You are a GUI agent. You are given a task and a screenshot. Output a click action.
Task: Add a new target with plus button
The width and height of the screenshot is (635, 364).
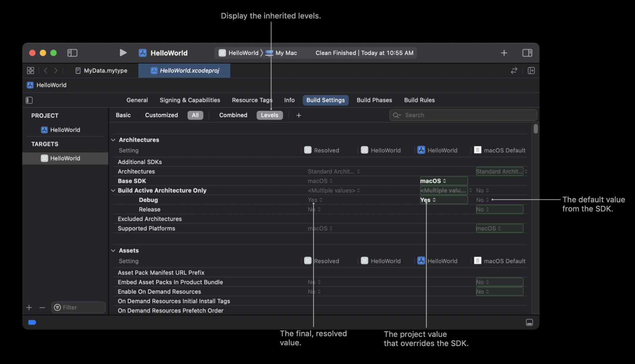pyautogui.click(x=29, y=307)
